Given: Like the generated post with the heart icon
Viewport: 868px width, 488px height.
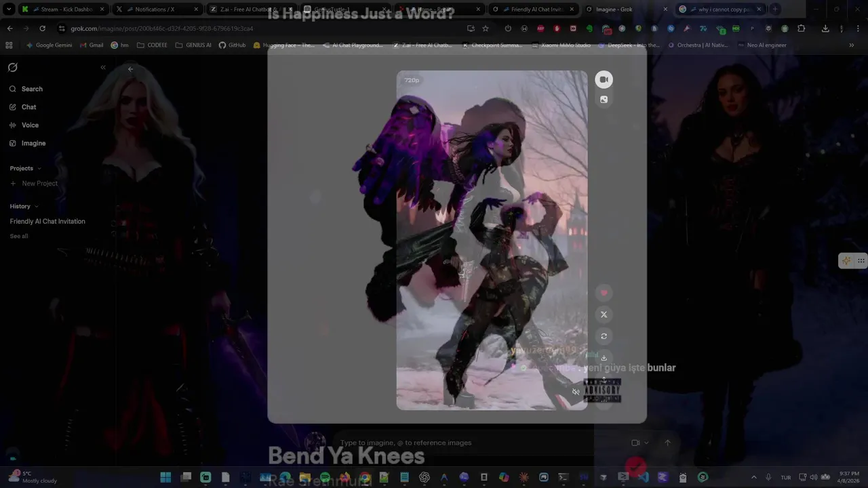Looking at the screenshot, I should click(604, 293).
